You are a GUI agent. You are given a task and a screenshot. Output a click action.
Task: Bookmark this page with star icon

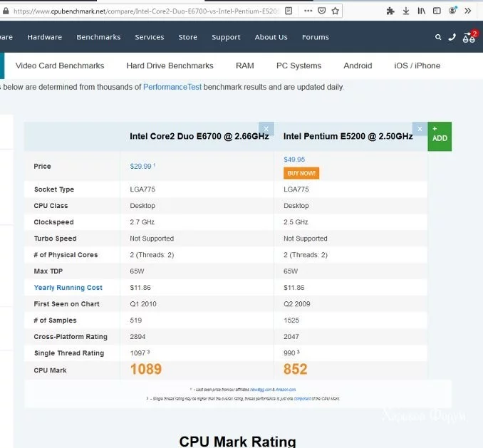click(335, 11)
